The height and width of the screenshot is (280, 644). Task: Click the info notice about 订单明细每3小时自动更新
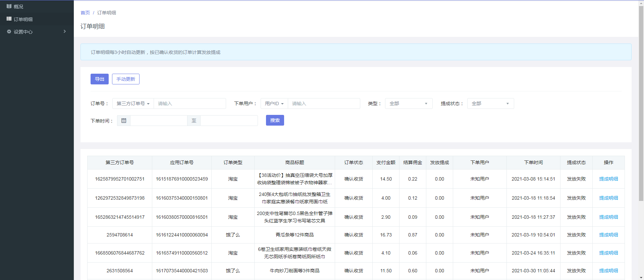pyautogui.click(x=356, y=52)
